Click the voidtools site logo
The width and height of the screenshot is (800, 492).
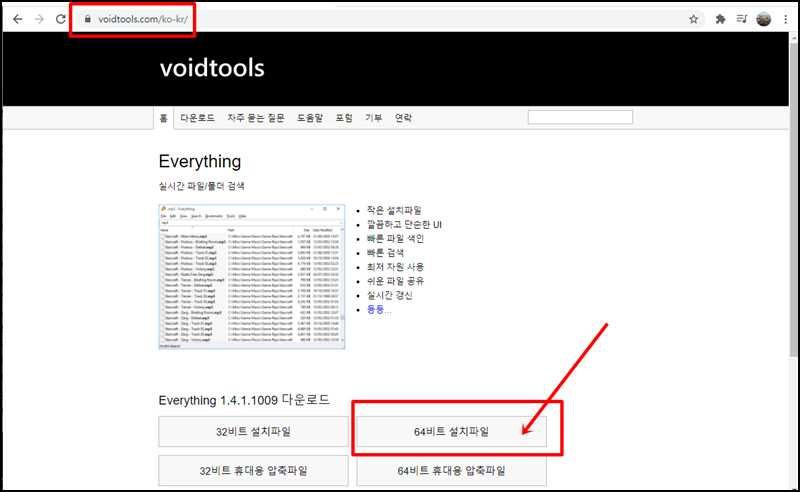point(212,68)
